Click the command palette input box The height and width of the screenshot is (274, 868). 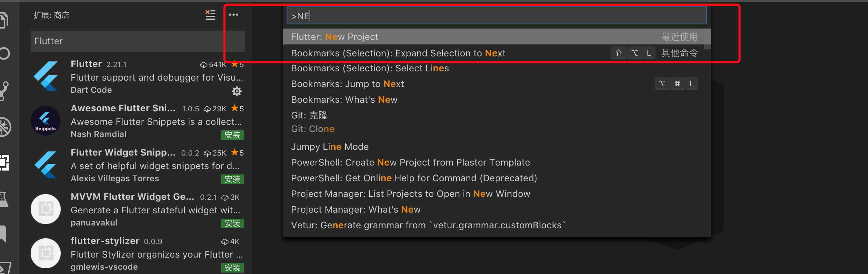(x=496, y=16)
